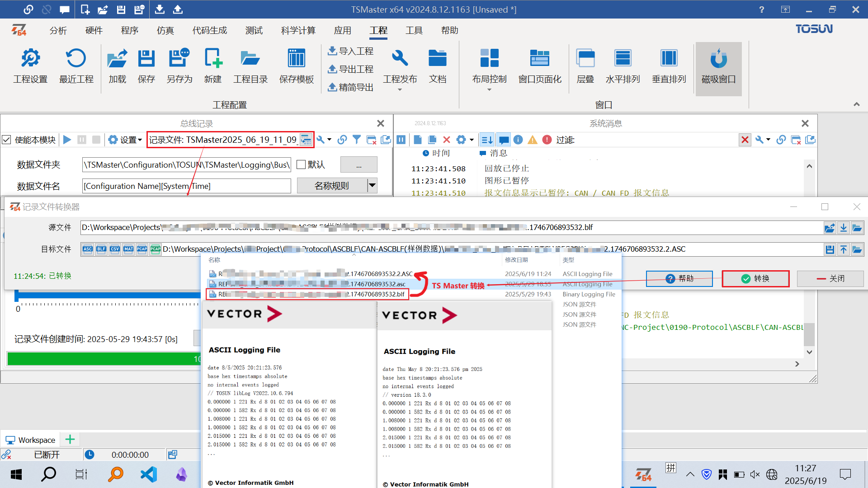The height and width of the screenshot is (488, 868).
Task: Arrange windows with 层叠 cascade
Action: pyautogui.click(x=585, y=66)
